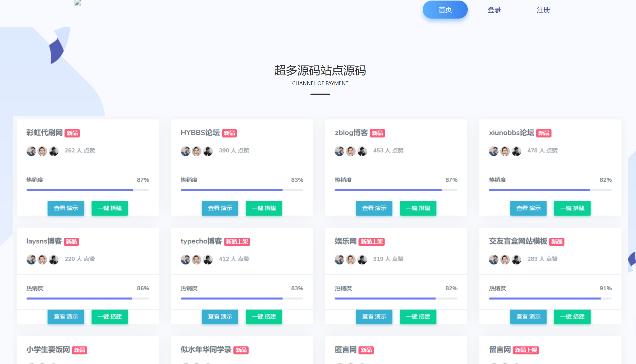The height and width of the screenshot is (364, 636).
Task: Click first avatar on 娱乐网 card
Action: pos(339,259)
